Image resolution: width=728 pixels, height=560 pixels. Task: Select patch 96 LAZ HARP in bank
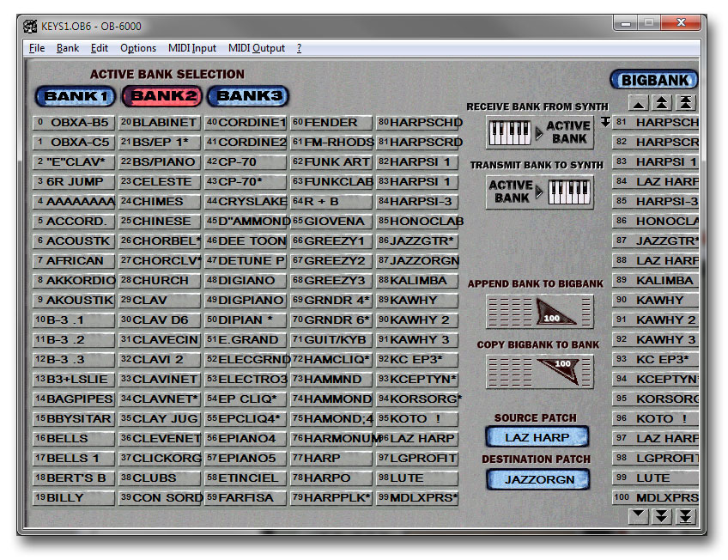(x=417, y=438)
